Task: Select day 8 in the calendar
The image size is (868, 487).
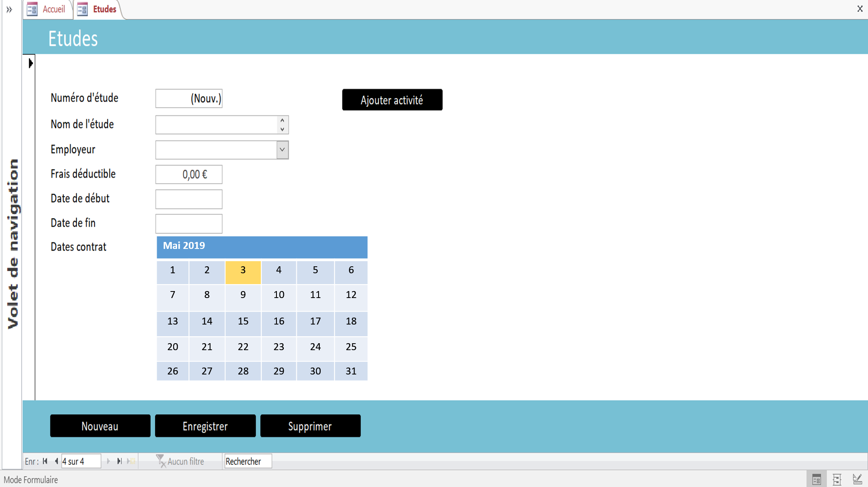Action: pos(207,298)
